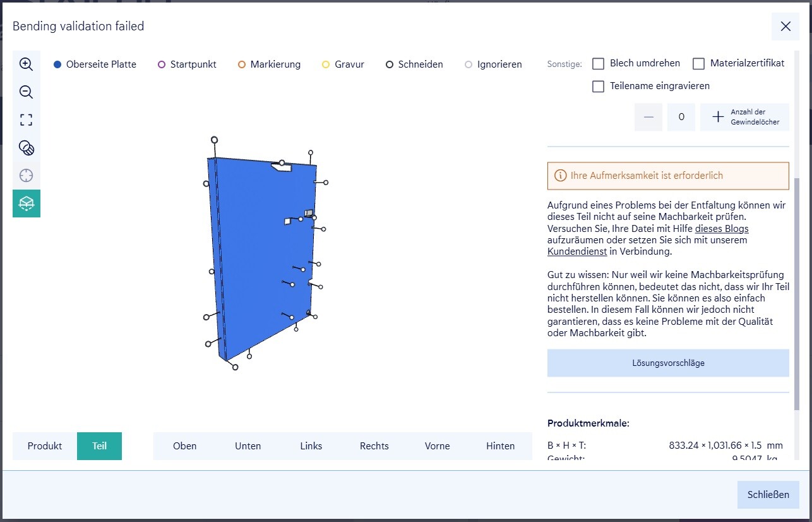Toggle the overlapping circles view icon
Screen dimensions: 812x522
point(26,148)
